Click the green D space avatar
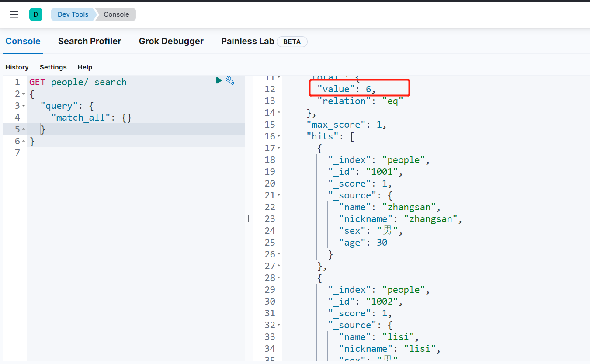The image size is (590, 364). tap(36, 14)
